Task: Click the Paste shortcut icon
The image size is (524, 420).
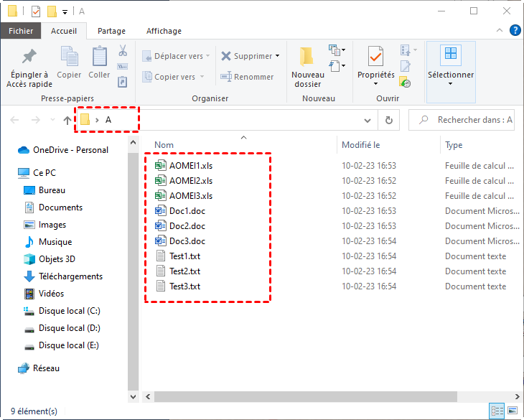Action: tap(122, 82)
